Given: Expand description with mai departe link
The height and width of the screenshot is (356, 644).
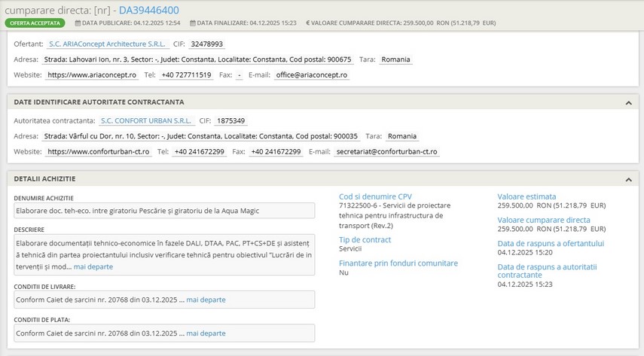Looking at the screenshot, I should pos(93,266).
